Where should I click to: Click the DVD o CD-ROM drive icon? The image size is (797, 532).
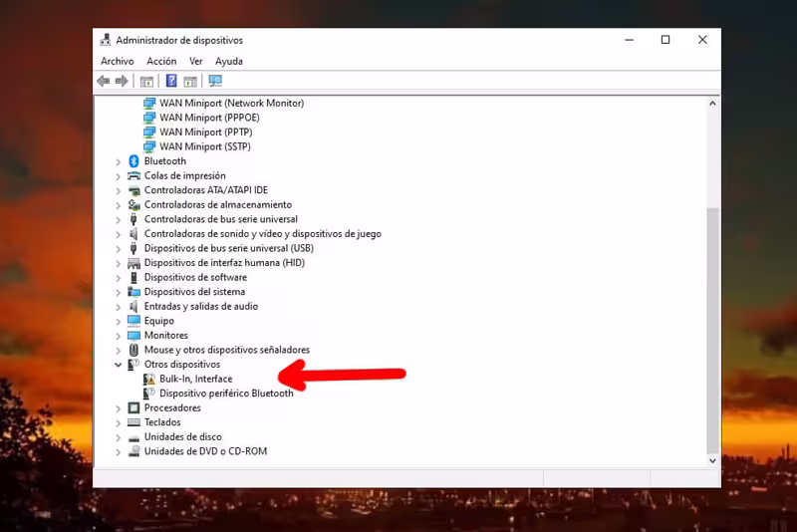point(133,451)
